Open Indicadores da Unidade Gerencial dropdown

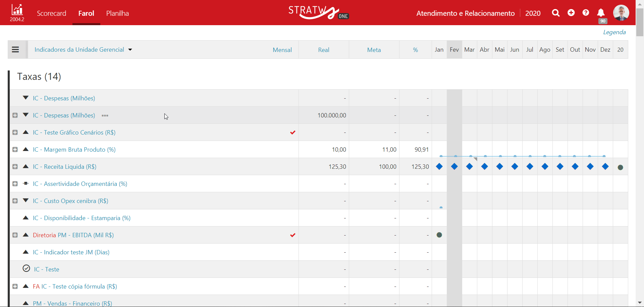(83, 50)
